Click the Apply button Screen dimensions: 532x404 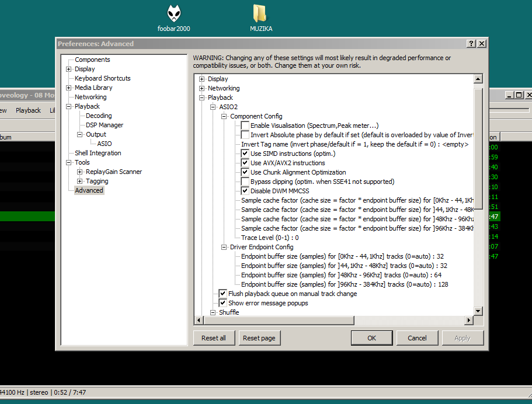[463, 338]
